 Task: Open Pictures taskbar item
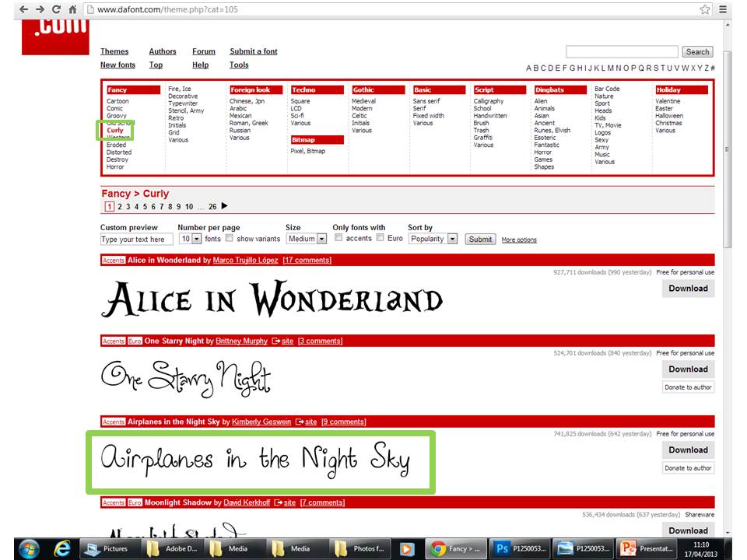[109, 549]
